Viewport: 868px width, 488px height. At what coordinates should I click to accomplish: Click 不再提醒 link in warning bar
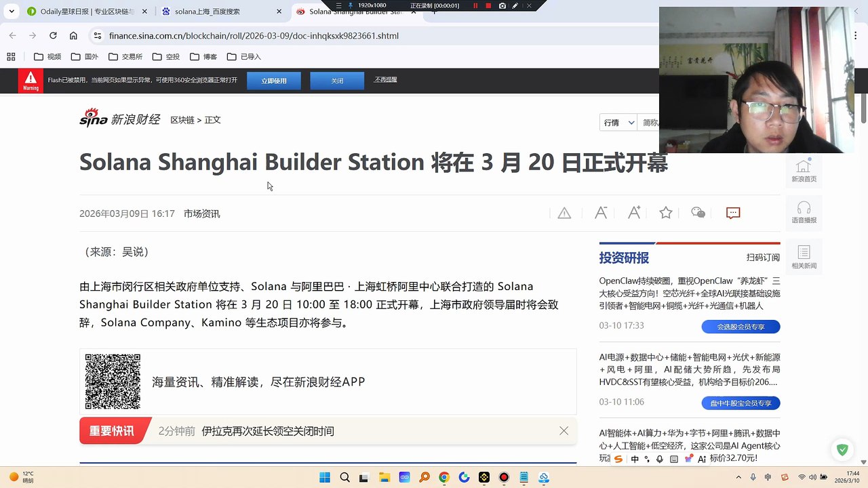(386, 79)
